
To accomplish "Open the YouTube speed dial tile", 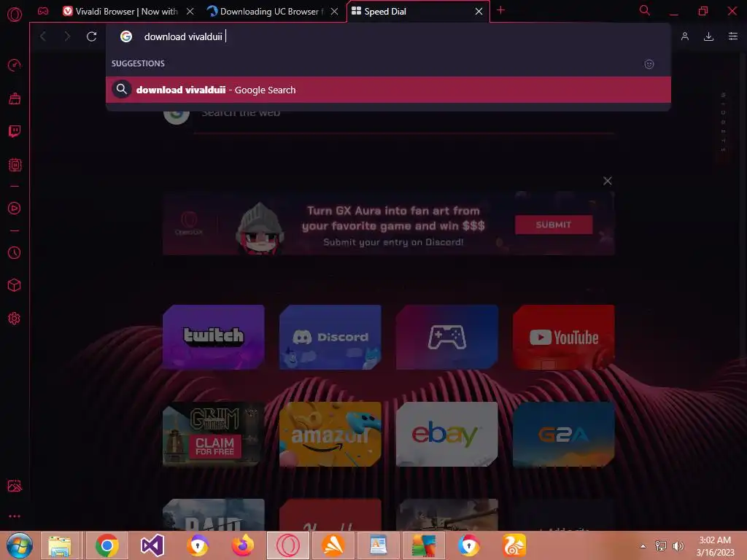I will point(564,337).
